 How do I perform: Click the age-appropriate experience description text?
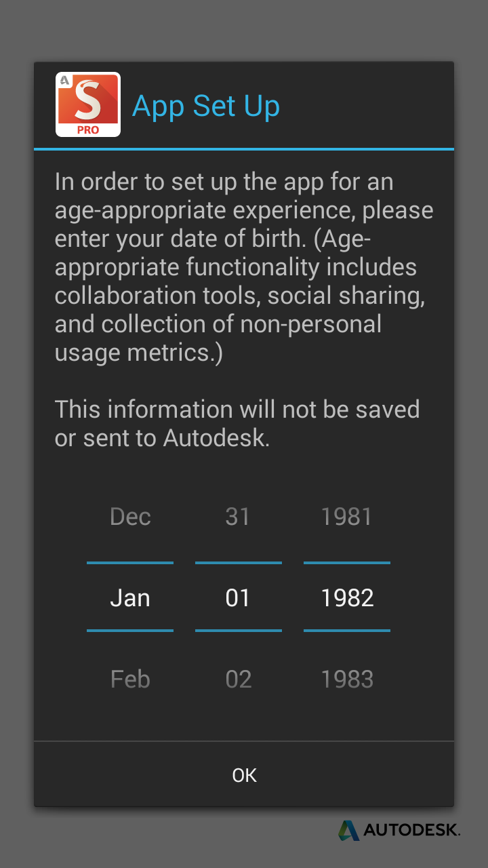click(244, 267)
